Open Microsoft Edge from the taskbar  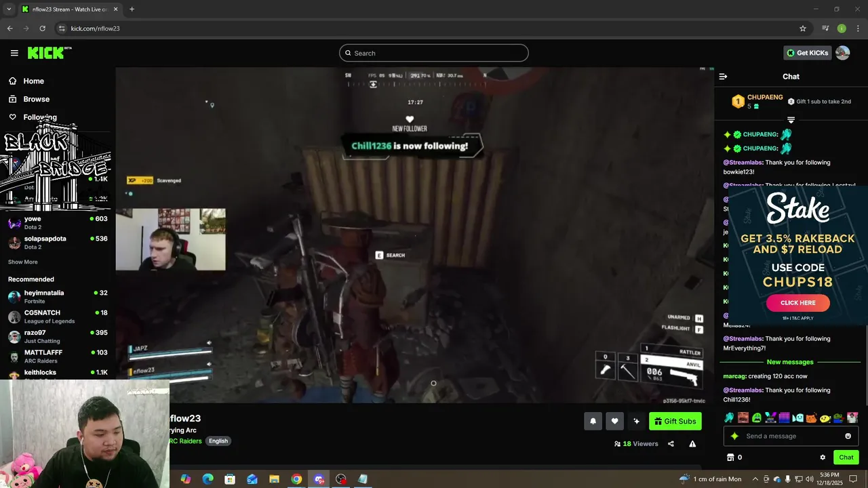pos(208,479)
